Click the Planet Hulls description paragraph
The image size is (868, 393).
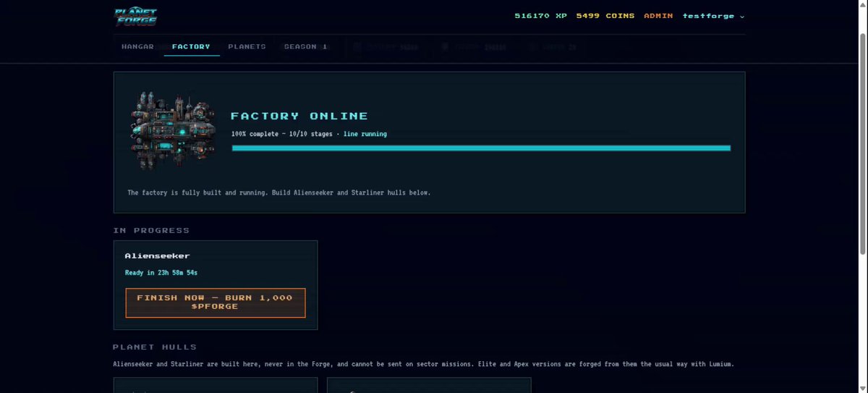(424, 364)
